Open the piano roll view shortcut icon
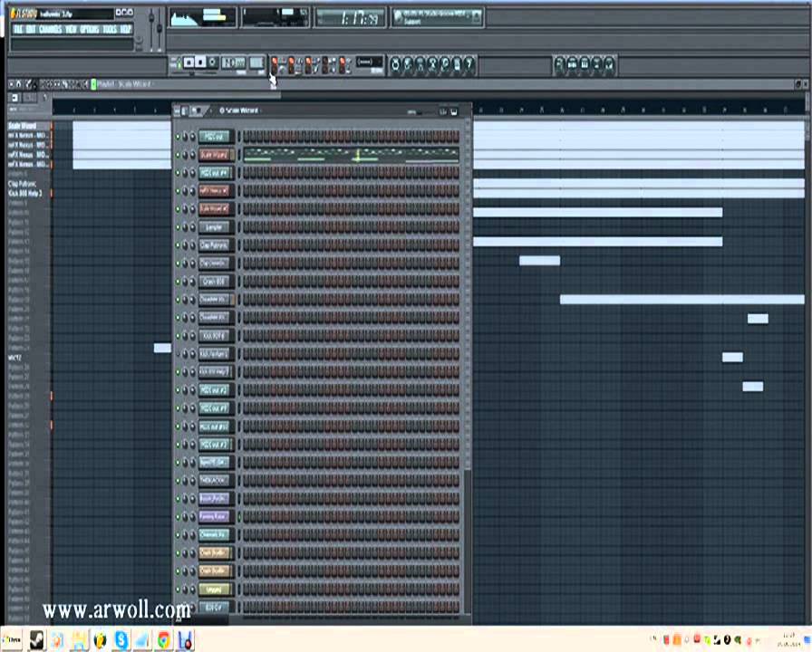Image resolution: width=812 pixels, height=652 pixels. pos(585,64)
